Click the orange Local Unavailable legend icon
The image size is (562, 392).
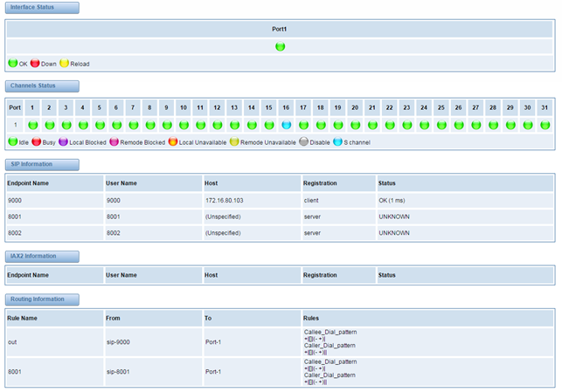coord(173,141)
